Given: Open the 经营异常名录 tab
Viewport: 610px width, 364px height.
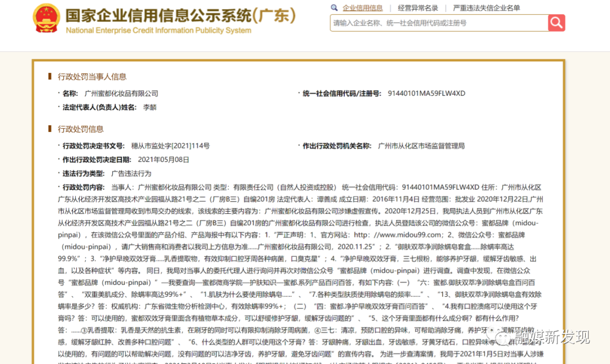Looking at the screenshot, I should click(x=418, y=8).
